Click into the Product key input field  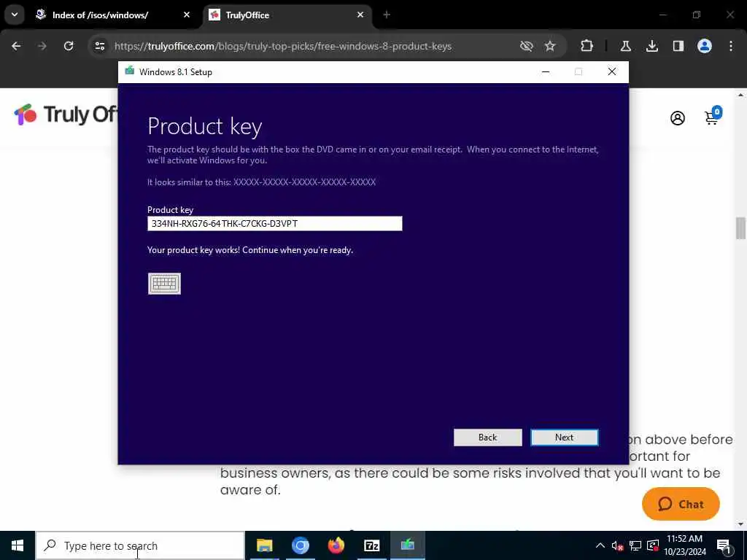pyautogui.click(x=275, y=223)
